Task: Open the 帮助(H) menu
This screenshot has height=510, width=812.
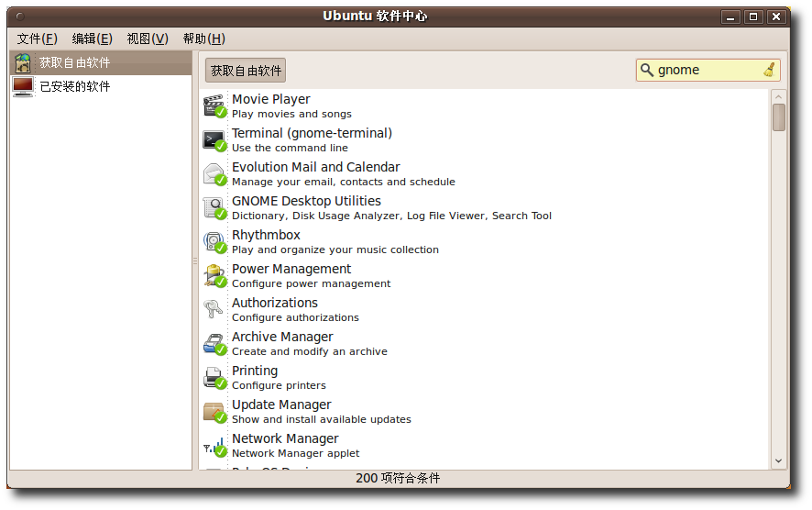Action: (x=204, y=39)
